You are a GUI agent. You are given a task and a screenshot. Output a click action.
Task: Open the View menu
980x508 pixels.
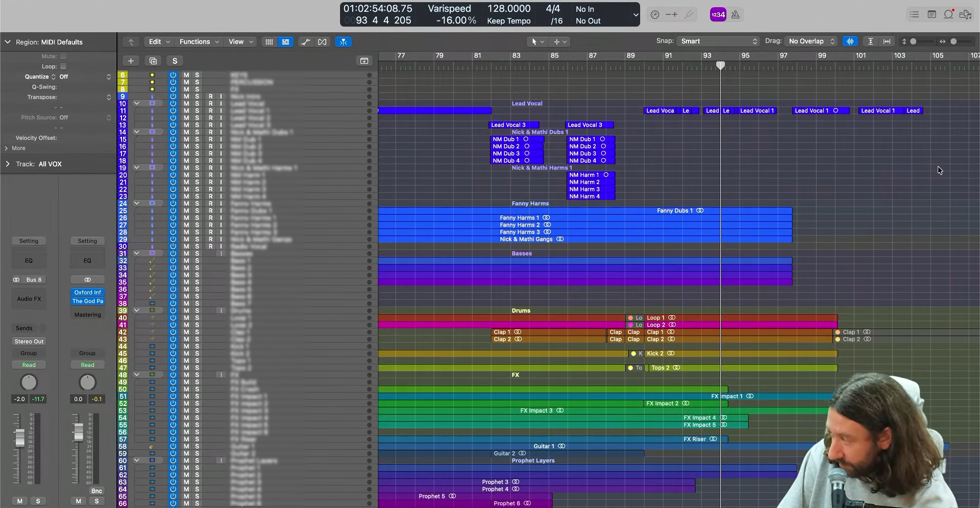240,42
